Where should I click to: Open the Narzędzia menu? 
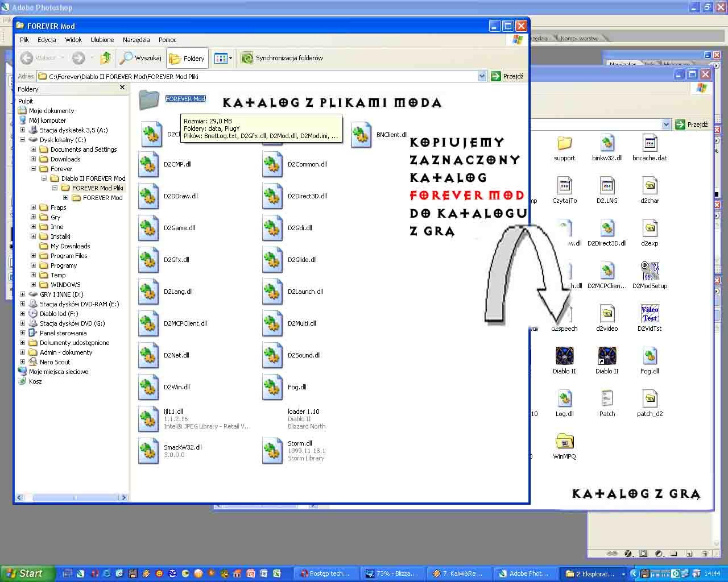point(136,40)
